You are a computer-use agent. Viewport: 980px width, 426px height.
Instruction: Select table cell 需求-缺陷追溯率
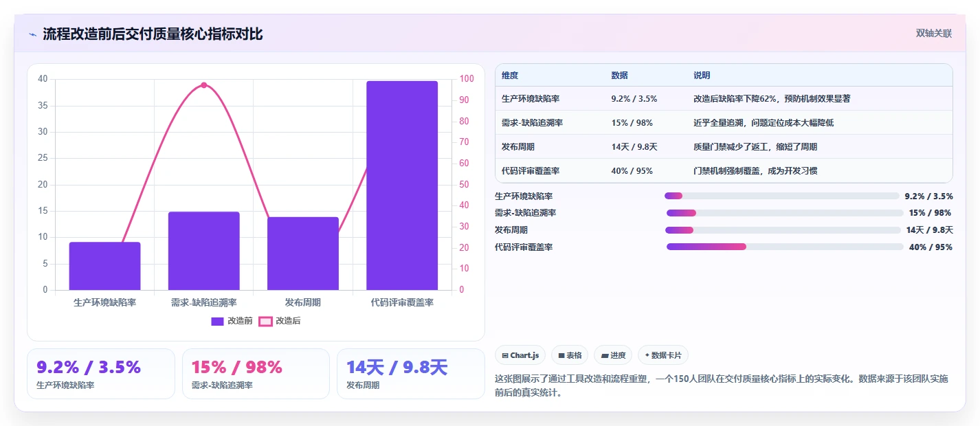tap(533, 123)
